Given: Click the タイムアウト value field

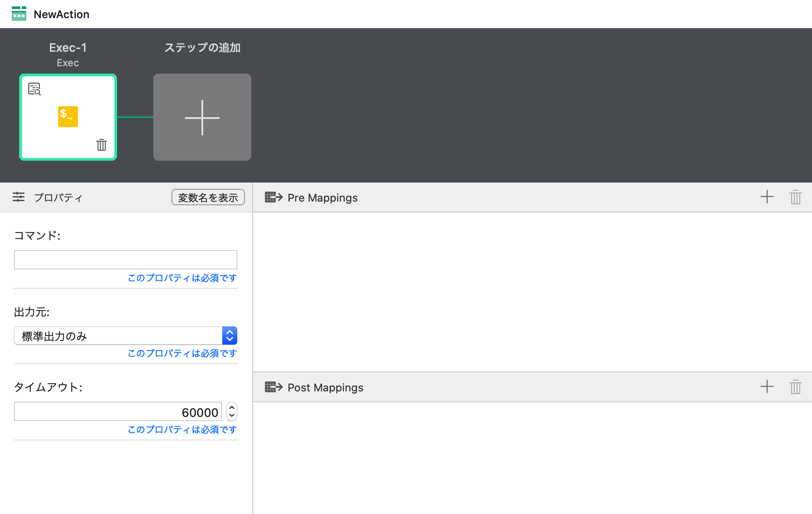Looking at the screenshot, I should pos(118,412).
